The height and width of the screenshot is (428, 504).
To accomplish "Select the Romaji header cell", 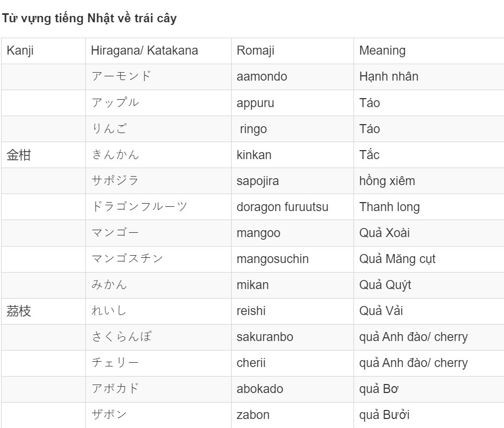I will pos(293,51).
